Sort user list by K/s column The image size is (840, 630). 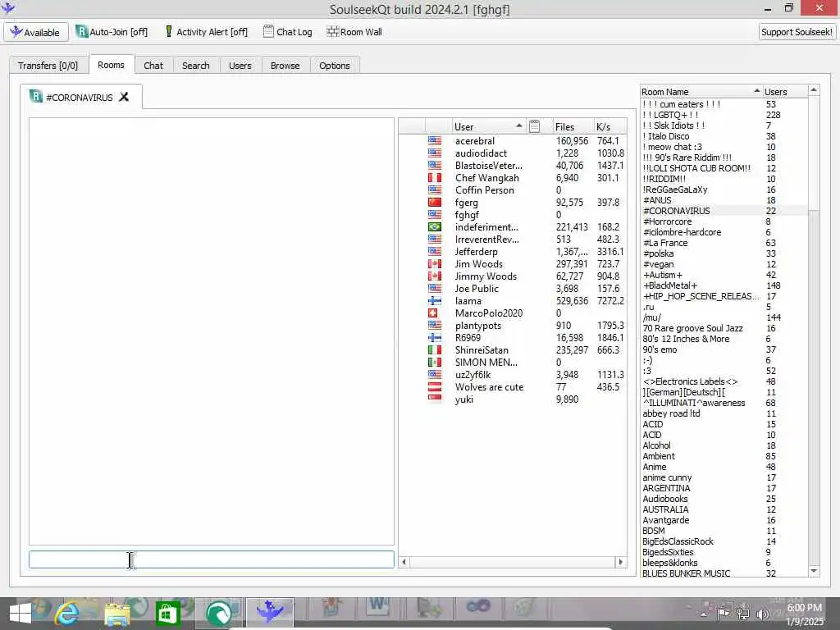point(609,126)
